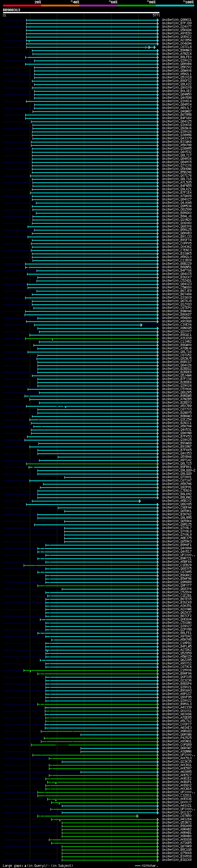Select the UniRef100_A5H2L1 label
Viewport: 197px width, 868px height.
[176, 74]
